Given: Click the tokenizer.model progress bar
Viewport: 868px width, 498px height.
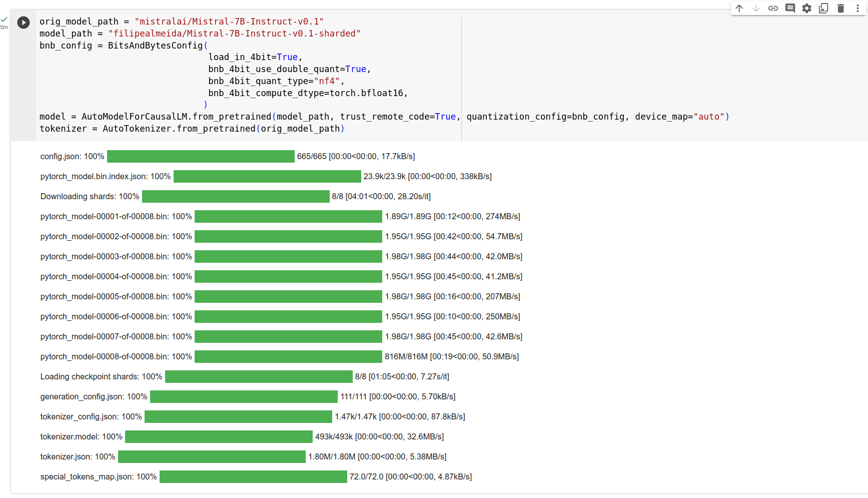Looking at the screenshot, I should (219, 437).
